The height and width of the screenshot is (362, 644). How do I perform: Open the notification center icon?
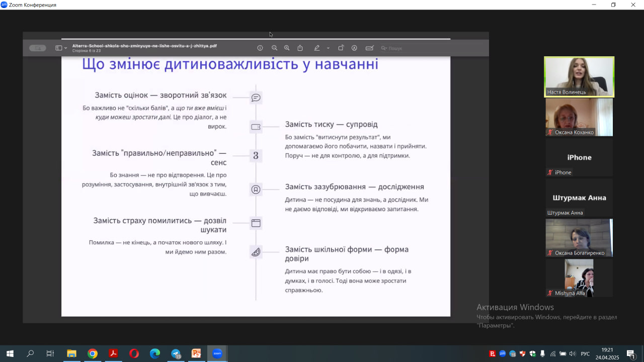pos(631,354)
